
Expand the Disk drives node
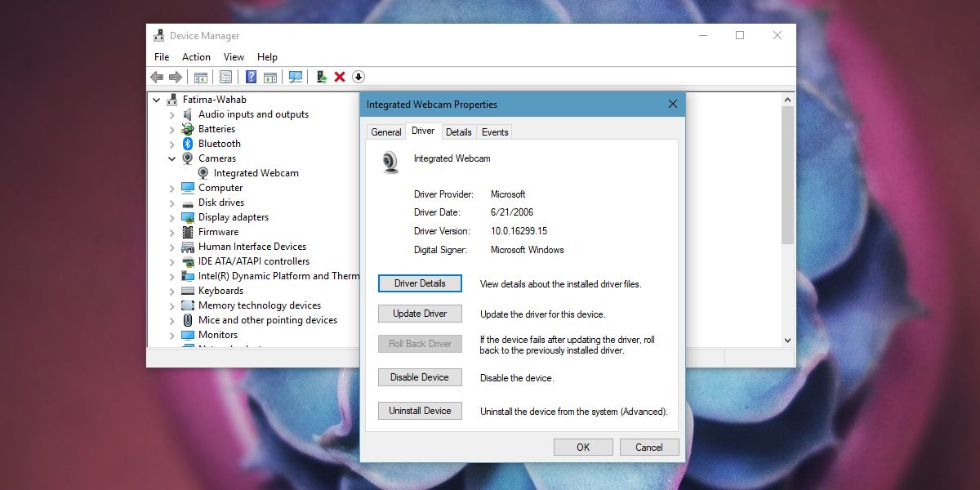pyautogui.click(x=171, y=203)
